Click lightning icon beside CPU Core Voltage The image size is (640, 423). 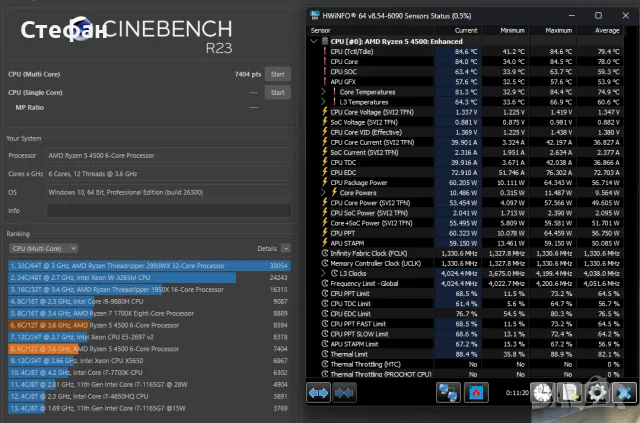pyautogui.click(x=325, y=112)
